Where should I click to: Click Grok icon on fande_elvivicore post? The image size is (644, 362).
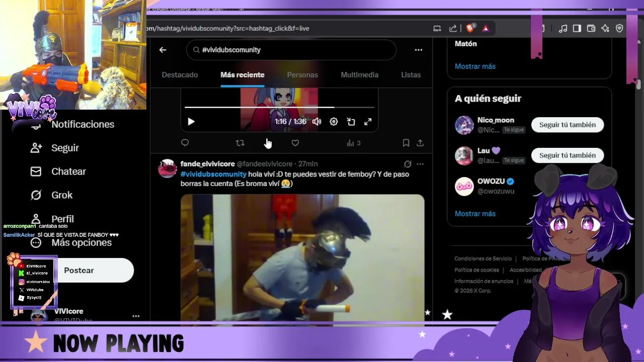click(x=408, y=164)
